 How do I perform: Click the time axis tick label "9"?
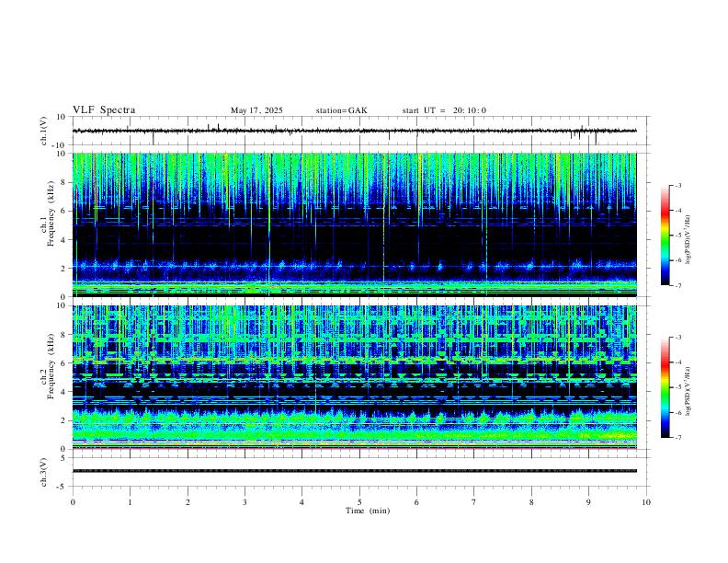tap(588, 502)
